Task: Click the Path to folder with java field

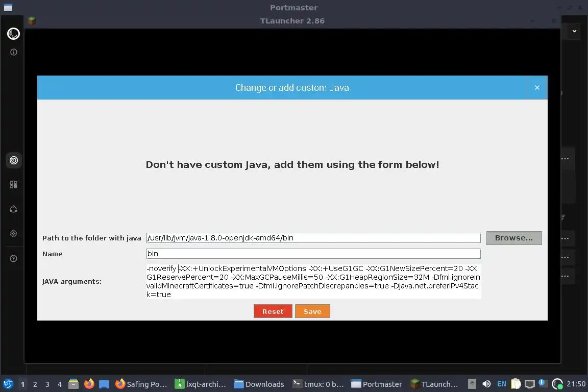Action: tap(313, 238)
